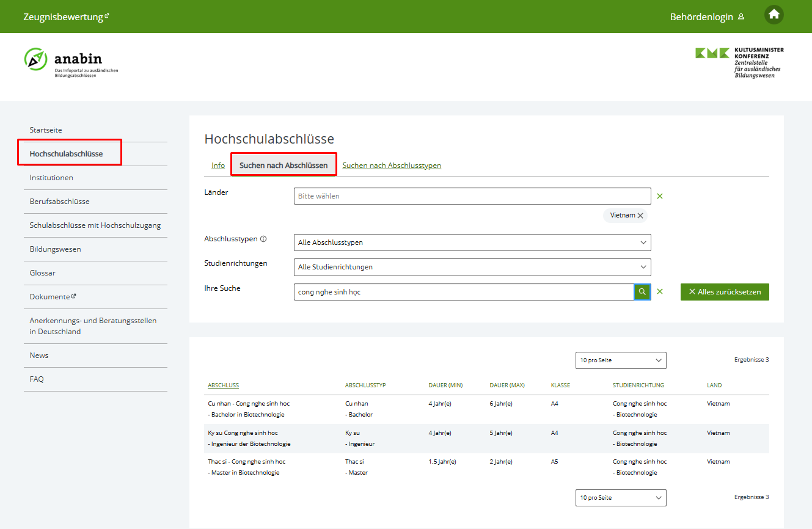Click the ABSCHLUSSTYP column header
This screenshot has height=529, width=812.
[365, 385]
